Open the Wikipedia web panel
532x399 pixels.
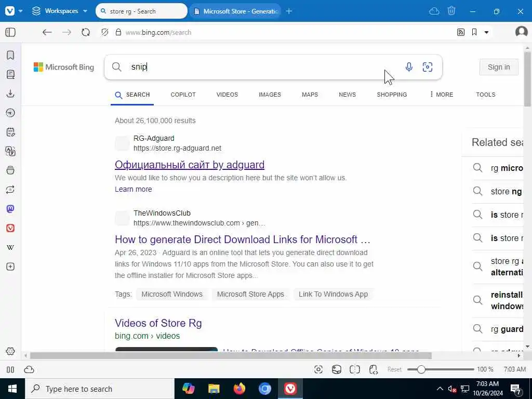click(10, 247)
